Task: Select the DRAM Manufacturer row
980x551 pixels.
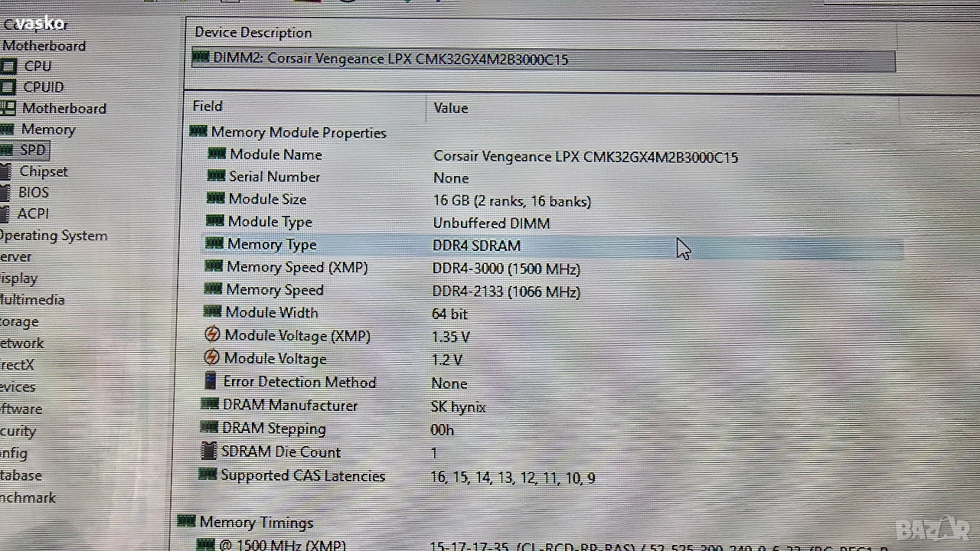Action: point(289,406)
